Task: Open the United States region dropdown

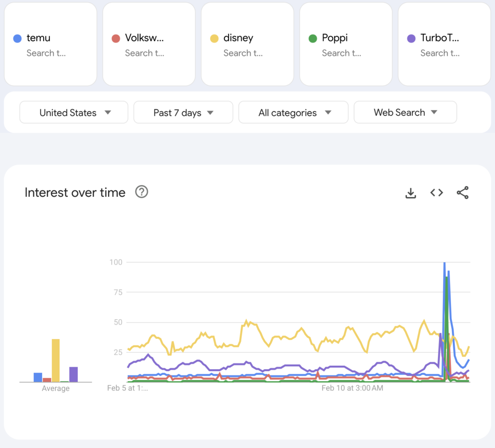Action: click(x=74, y=113)
